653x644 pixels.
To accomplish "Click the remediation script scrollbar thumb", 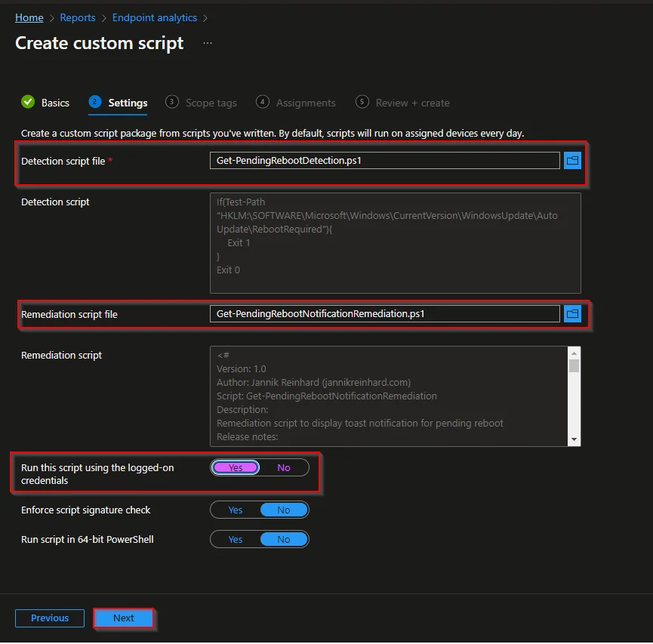I will coord(574,365).
